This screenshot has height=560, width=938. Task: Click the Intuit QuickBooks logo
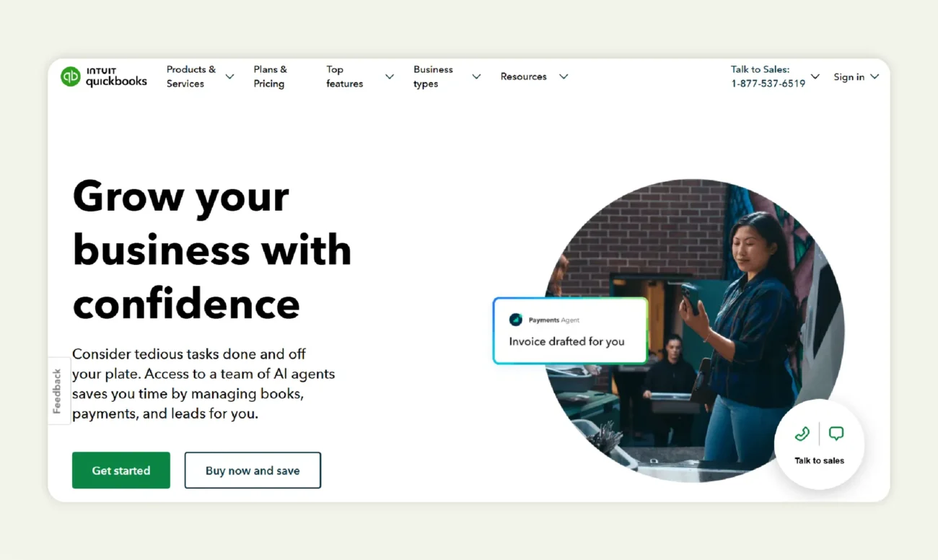[x=103, y=76]
